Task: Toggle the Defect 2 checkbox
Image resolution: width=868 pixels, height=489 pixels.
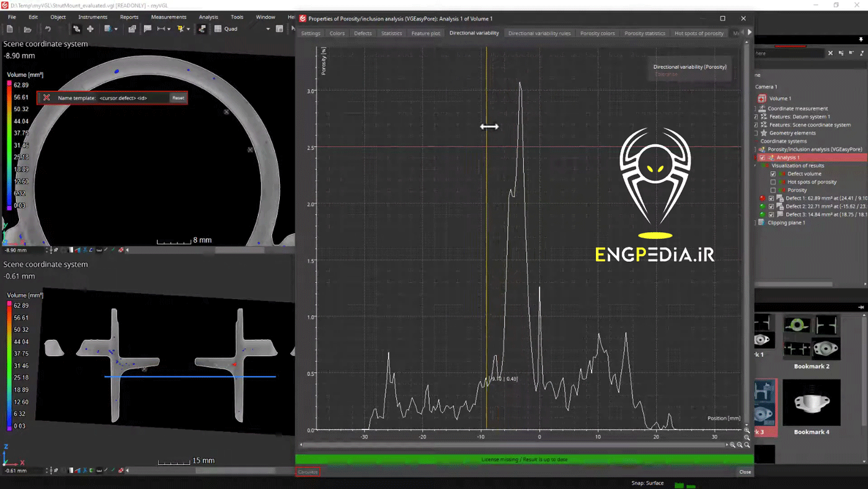Action: (x=771, y=206)
